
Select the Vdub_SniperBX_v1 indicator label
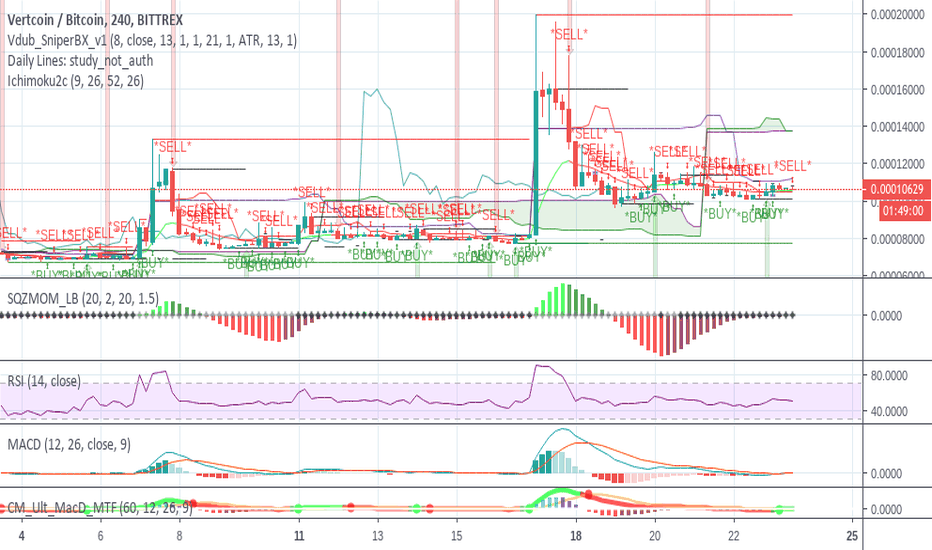click(x=152, y=40)
